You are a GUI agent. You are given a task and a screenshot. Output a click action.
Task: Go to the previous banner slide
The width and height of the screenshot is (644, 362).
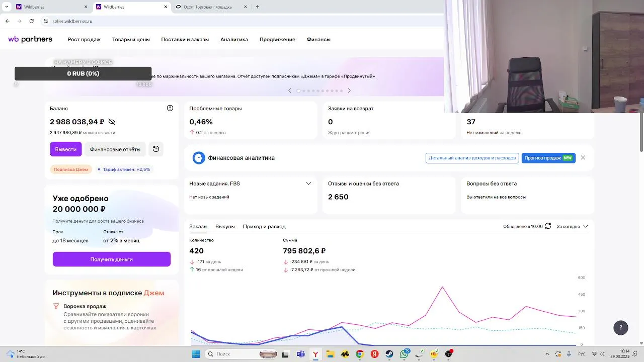pyautogui.click(x=289, y=90)
